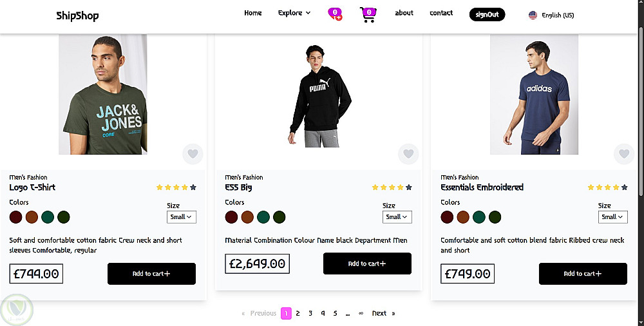Click the US flag language icon

[533, 15]
